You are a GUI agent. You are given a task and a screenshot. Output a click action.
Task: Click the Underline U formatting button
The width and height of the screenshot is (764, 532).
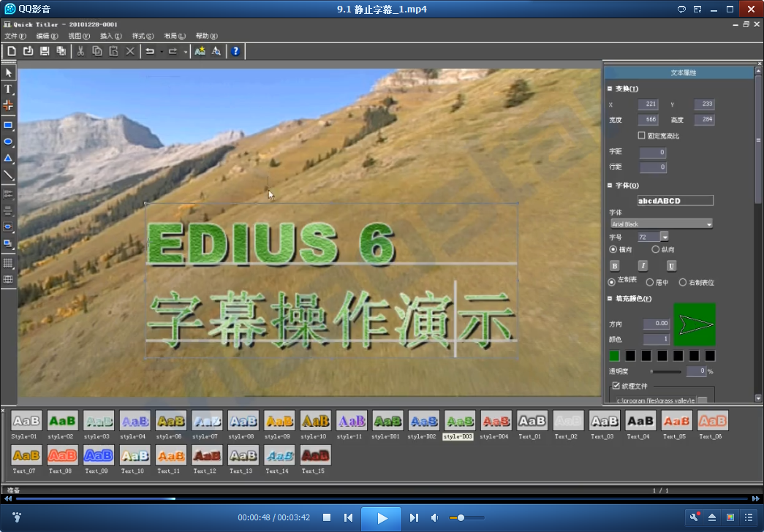click(671, 265)
